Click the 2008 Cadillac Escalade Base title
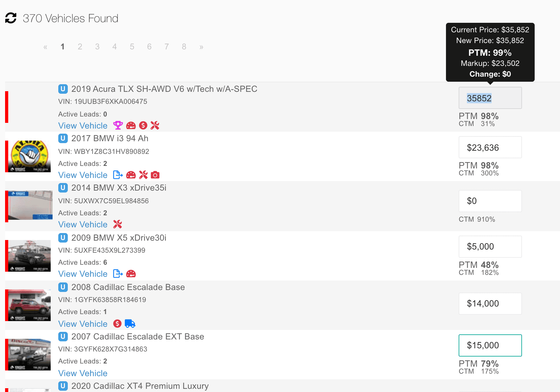 [128, 287]
